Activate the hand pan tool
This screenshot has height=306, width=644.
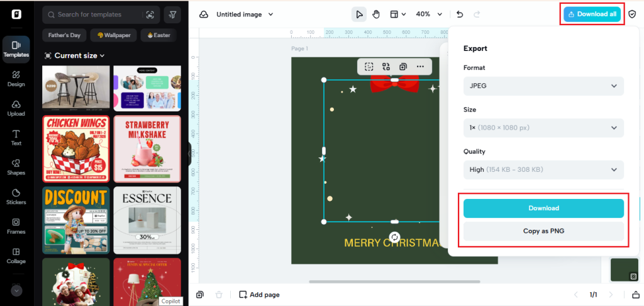point(377,14)
